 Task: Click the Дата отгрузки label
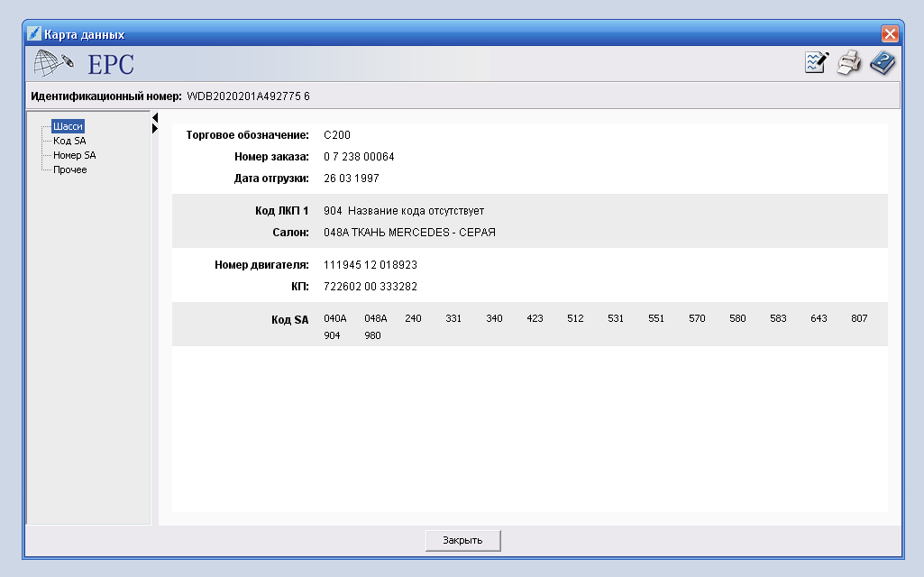click(271, 179)
